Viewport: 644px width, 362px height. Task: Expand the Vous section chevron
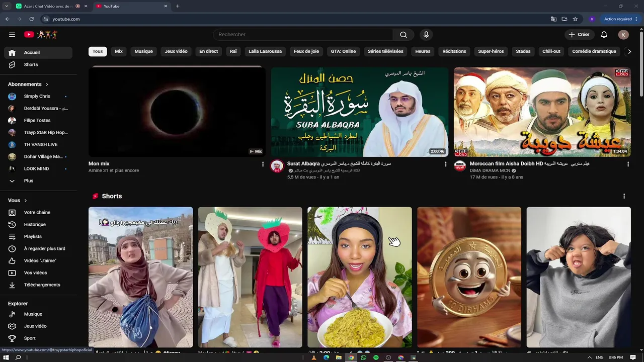point(26,201)
